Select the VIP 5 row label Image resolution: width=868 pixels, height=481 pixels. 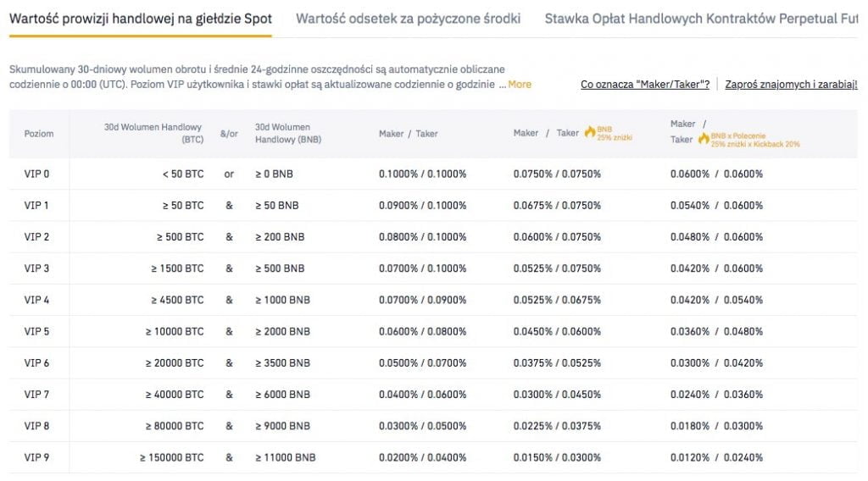point(36,331)
